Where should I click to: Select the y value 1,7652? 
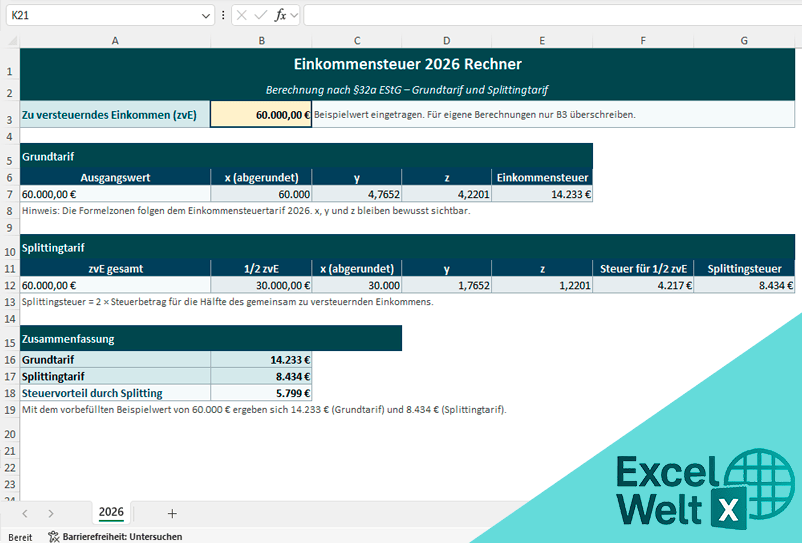[447, 285]
